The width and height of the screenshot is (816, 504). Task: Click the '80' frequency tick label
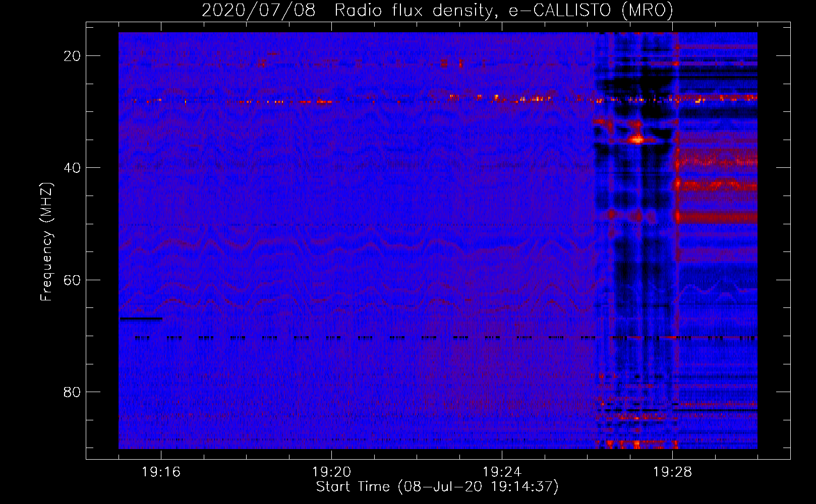point(72,392)
